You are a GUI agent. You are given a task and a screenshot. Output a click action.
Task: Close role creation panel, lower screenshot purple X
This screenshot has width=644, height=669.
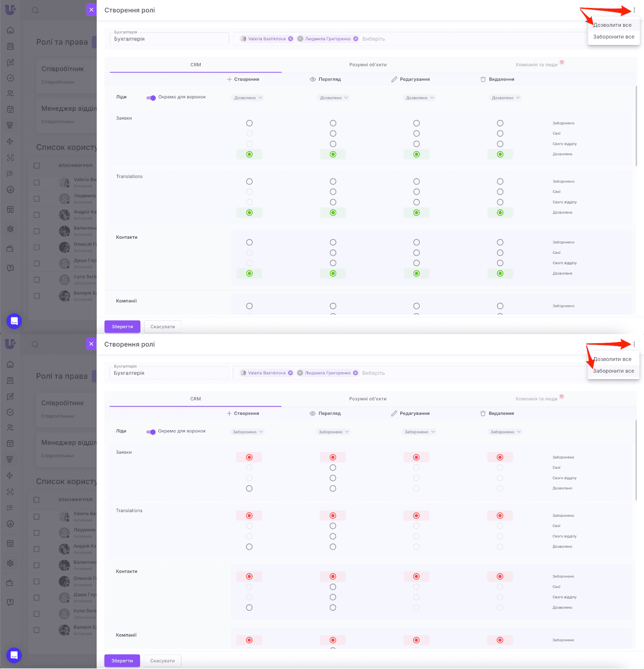pos(92,344)
